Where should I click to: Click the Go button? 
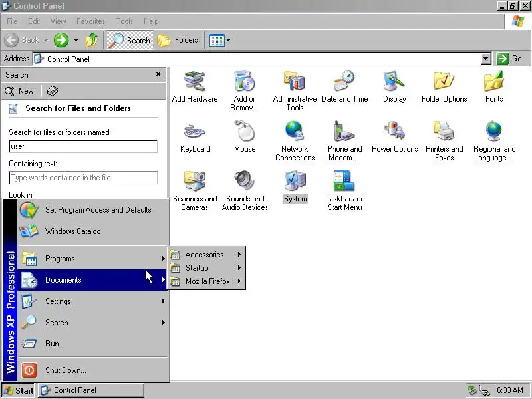509,59
